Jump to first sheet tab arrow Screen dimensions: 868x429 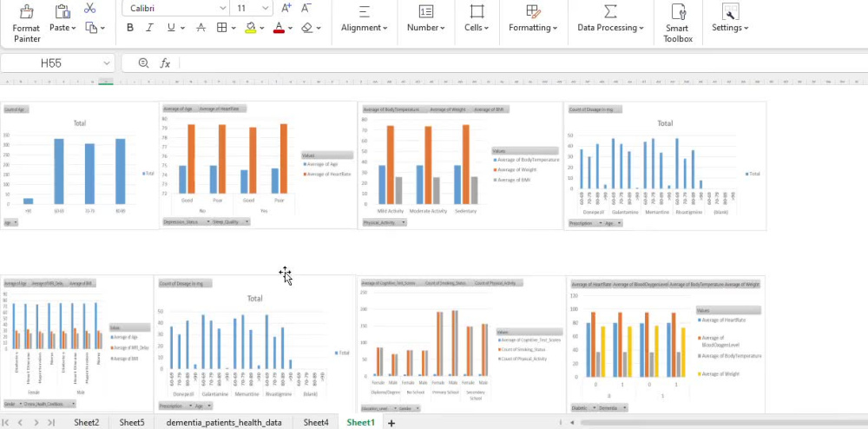point(6,422)
